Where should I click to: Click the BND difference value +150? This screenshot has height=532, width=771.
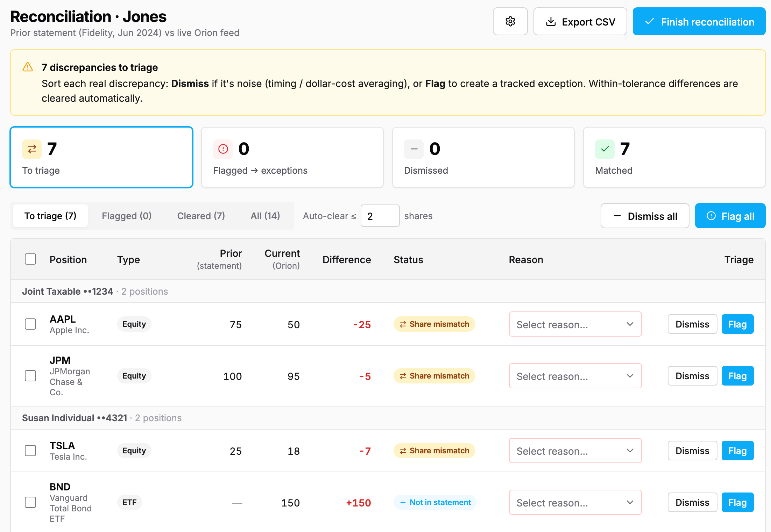point(358,503)
